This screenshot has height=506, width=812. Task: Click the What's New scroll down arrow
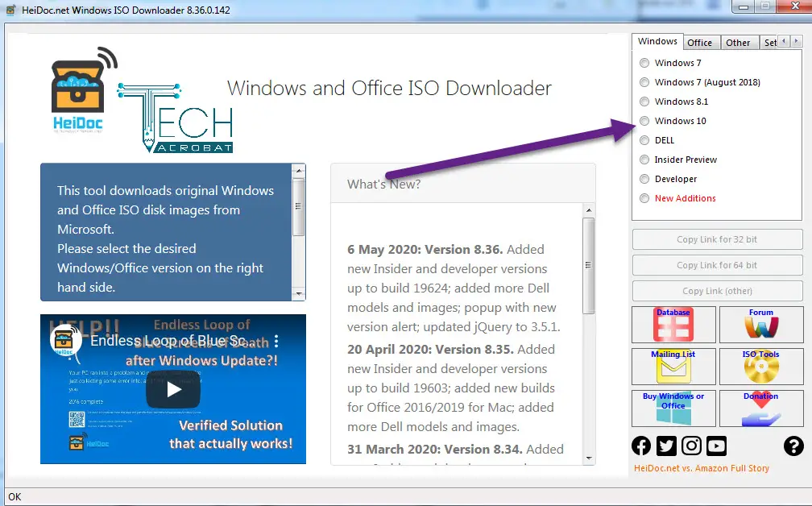tap(588, 458)
